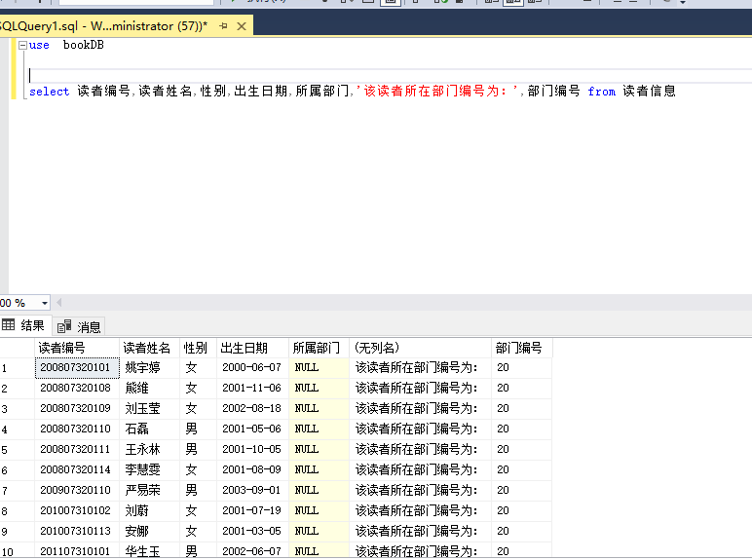
Task: Click cell 200807320109 in results
Action: (x=77, y=409)
